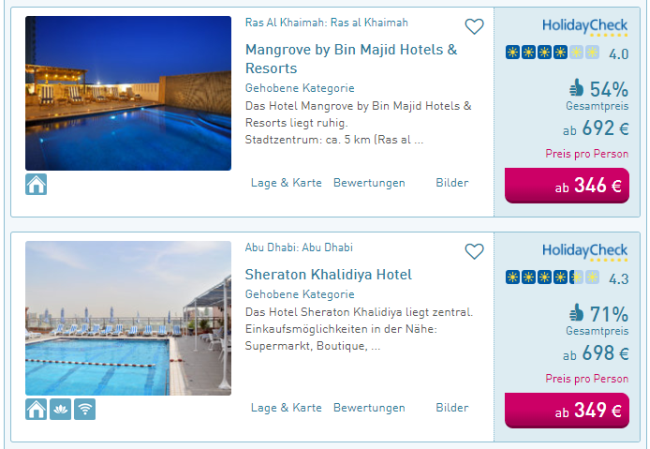Click the WiFi icon under the Sheraton photo

coord(85,409)
